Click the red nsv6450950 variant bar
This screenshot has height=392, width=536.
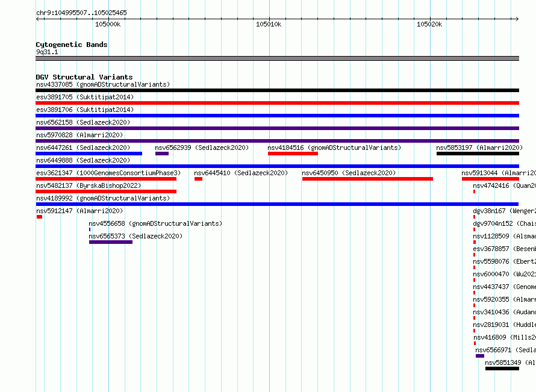(367, 179)
